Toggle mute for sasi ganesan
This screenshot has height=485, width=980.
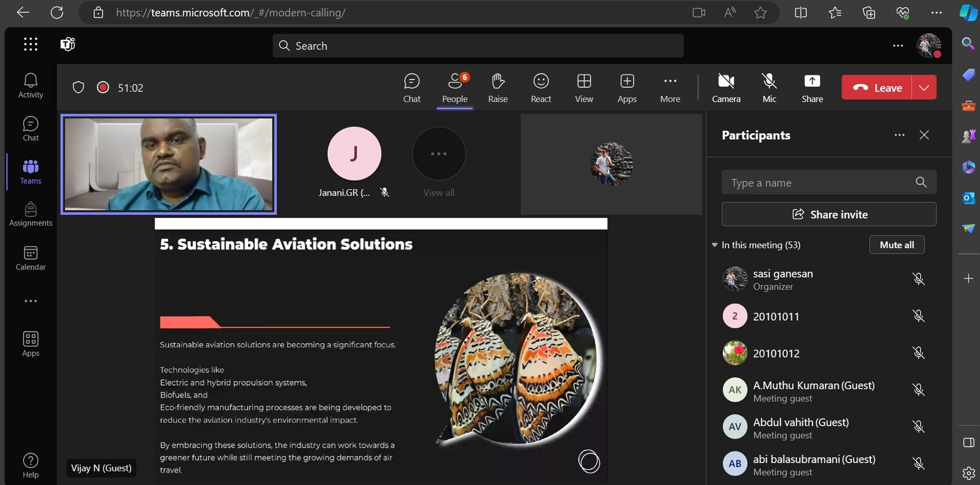pyautogui.click(x=918, y=279)
